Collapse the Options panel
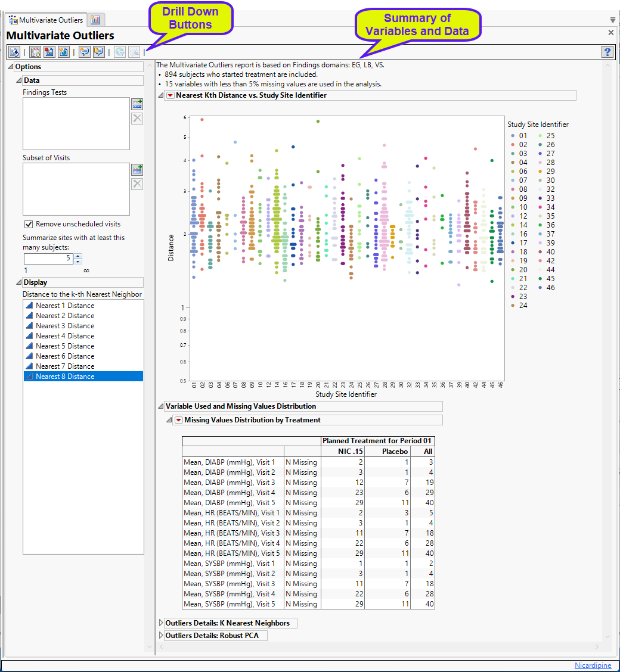The width and height of the screenshot is (620, 672). click(10, 67)
